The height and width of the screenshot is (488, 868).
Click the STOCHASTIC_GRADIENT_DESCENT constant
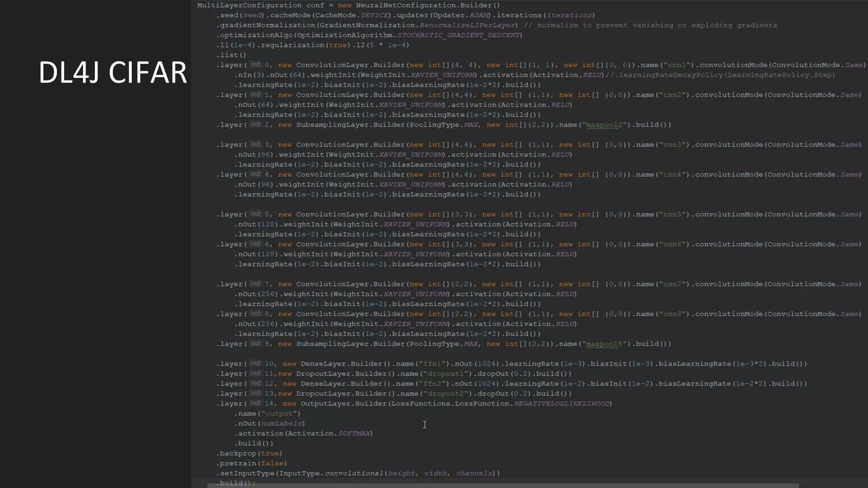pos(458,35)
